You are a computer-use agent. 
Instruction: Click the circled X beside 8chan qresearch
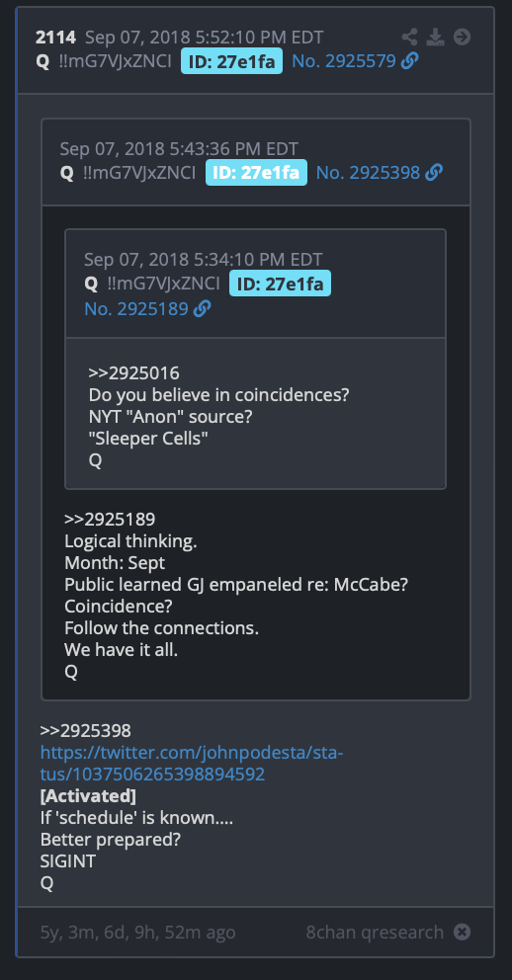[x=462, y=932]
